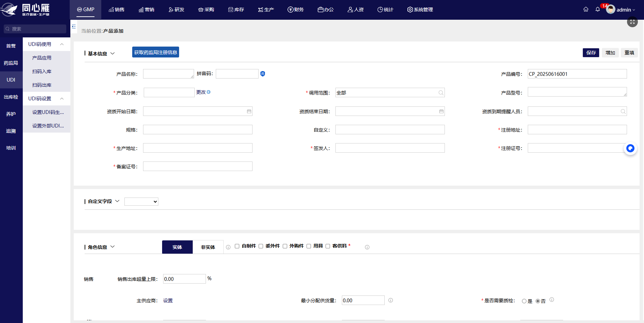The width and height of the screenshot is (644, 323).
Task: Collapse the UDI码设置 menu group
Action: pos(62,99)
